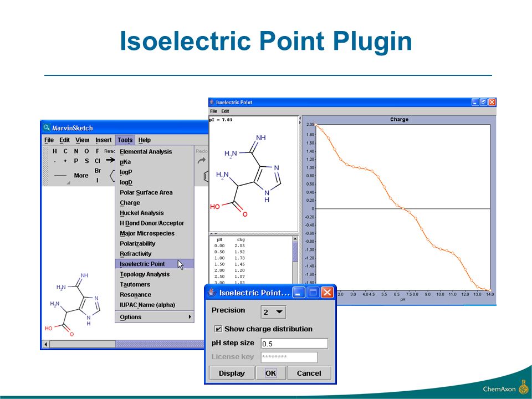
Task: Choose Tautomers menu item
Action: coord(155,284)
